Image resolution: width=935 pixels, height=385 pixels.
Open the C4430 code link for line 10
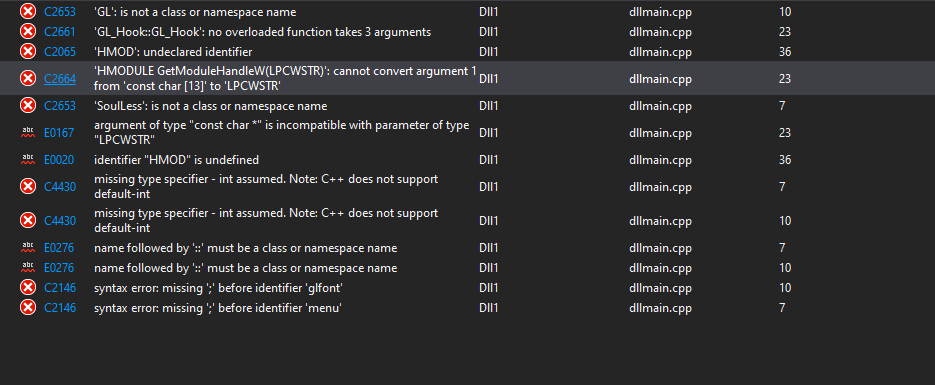coord(60,221)
